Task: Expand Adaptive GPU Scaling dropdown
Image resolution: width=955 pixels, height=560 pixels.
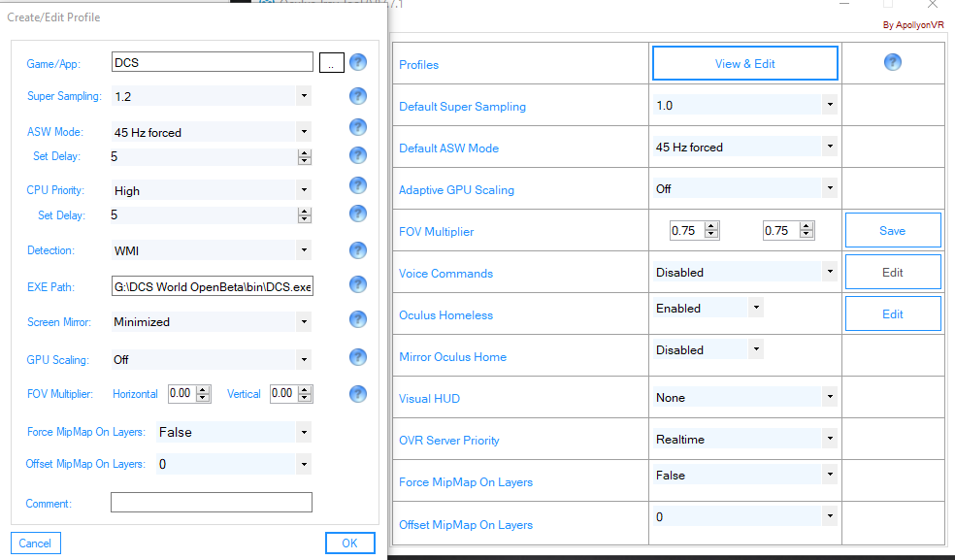Action: (830, 188)
